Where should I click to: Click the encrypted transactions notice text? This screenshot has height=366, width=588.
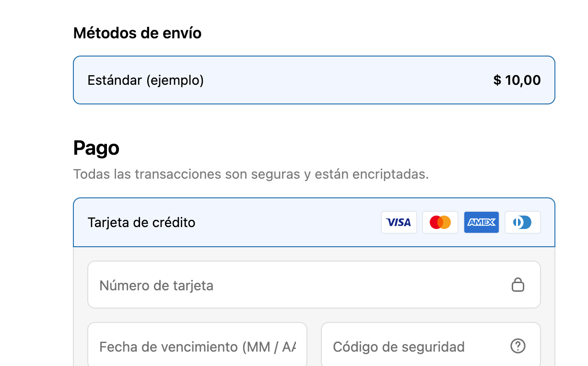[250, 174]
